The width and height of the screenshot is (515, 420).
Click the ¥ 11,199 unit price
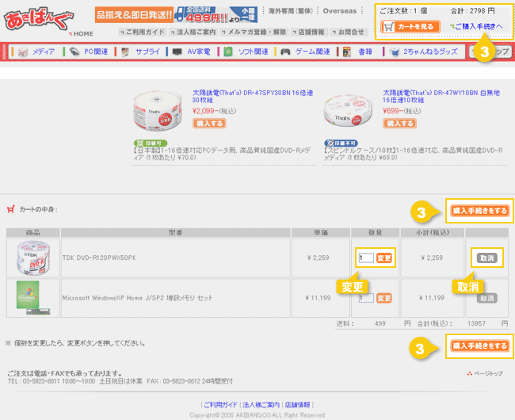click(318, 298)
